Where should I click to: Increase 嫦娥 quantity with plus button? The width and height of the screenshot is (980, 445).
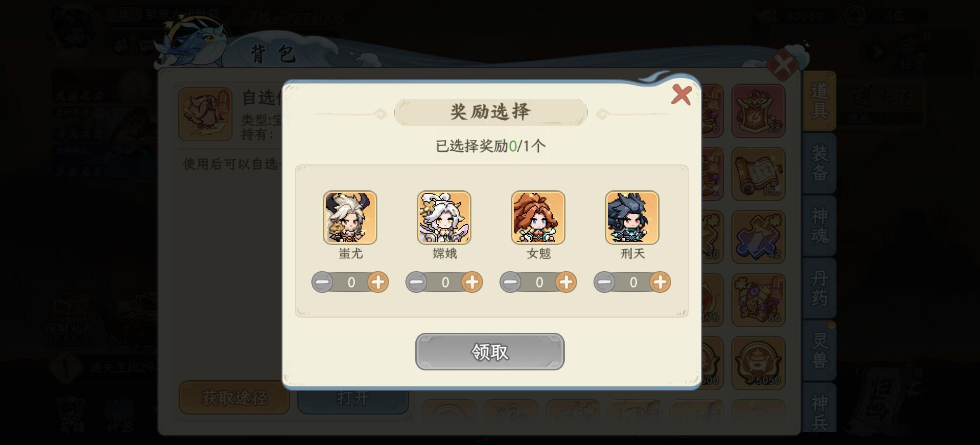coord(472,282)
